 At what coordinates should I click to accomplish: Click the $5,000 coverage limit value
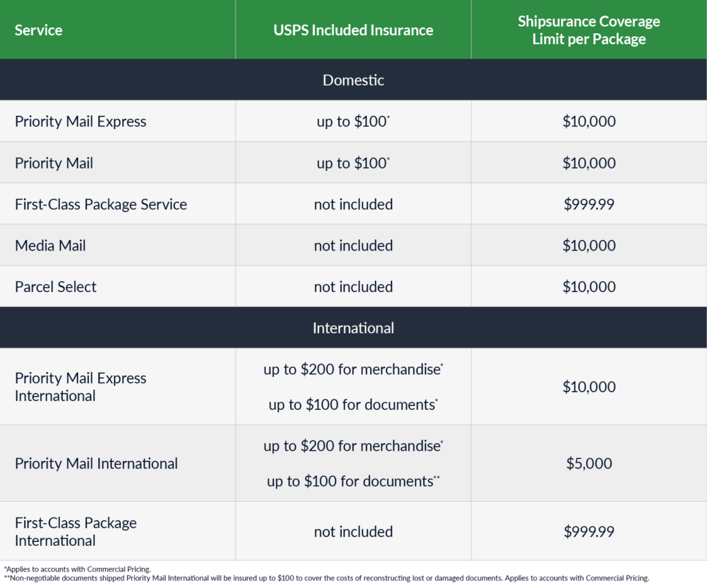pyautogui.click(x=589, y=464)
